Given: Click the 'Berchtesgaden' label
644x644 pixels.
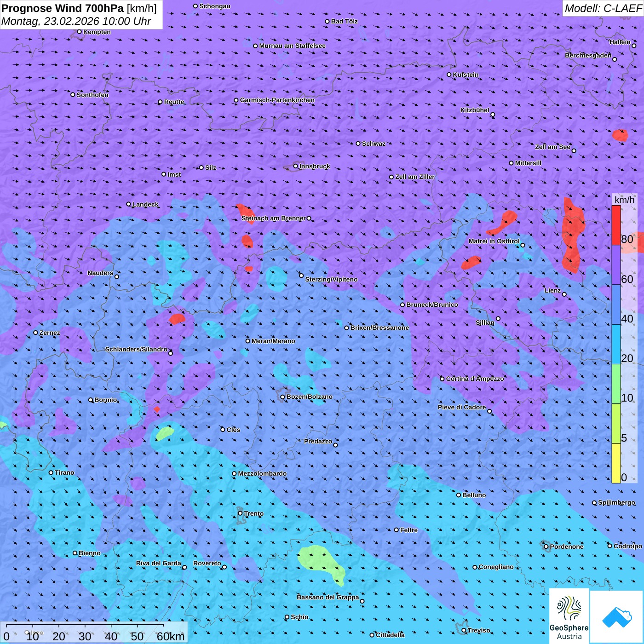Looking at the screenshot, I should tap(588, 55).
